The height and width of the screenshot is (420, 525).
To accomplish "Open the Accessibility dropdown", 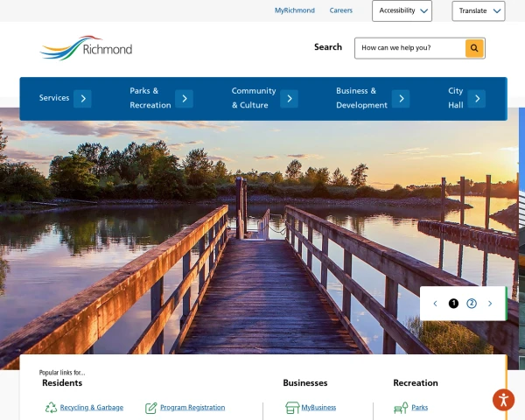I will coord(402,10).
